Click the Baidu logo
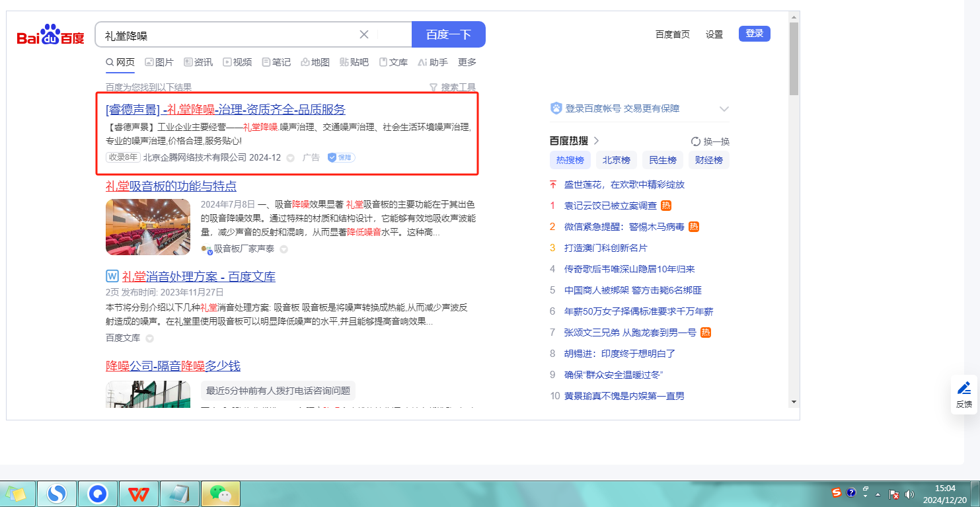Screen dimensions: 980x507 [x=51, y=35]
